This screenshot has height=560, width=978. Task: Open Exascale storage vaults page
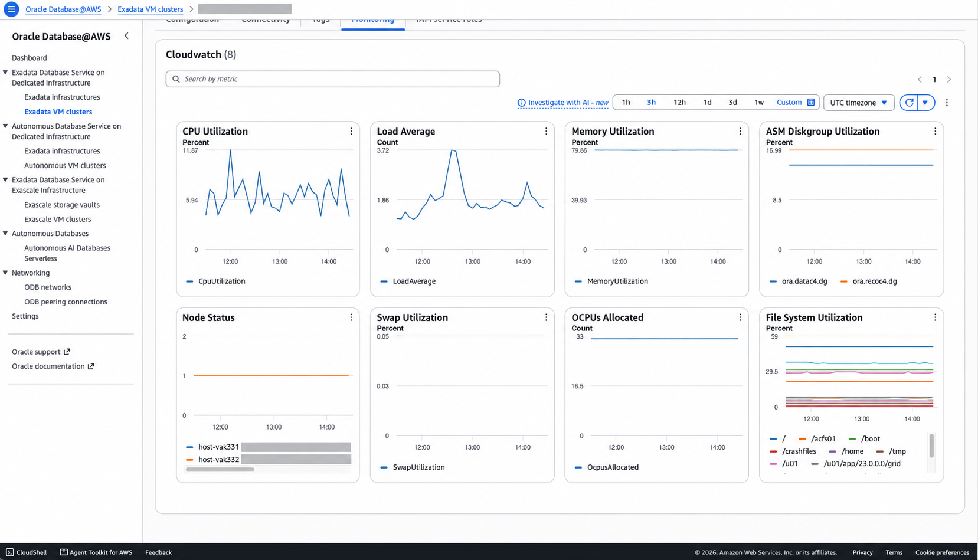coord(62,205)
